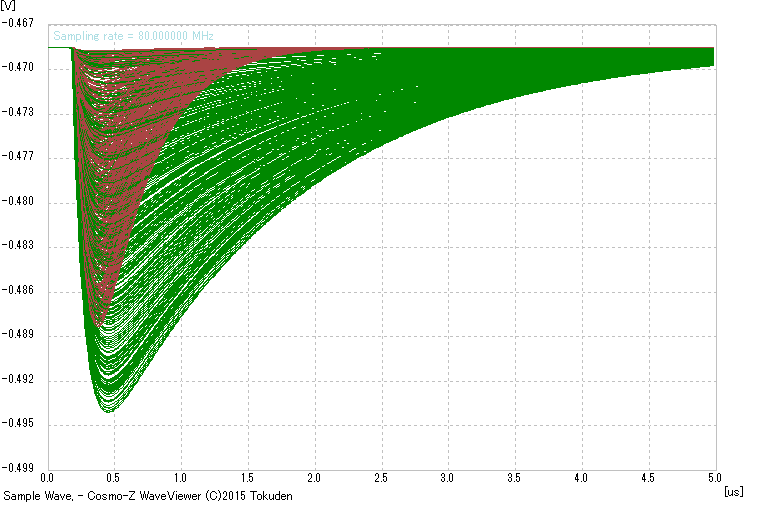The width and height of the screenshot is (764, 506).
Task: Select the -0.480 y-axis tick label
Action: click(x=21, y=201)
